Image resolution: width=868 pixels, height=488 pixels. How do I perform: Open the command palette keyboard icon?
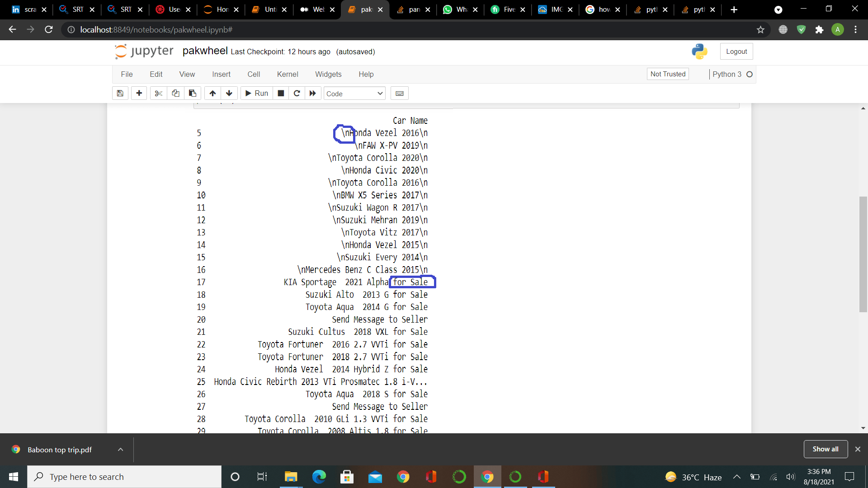400,94
